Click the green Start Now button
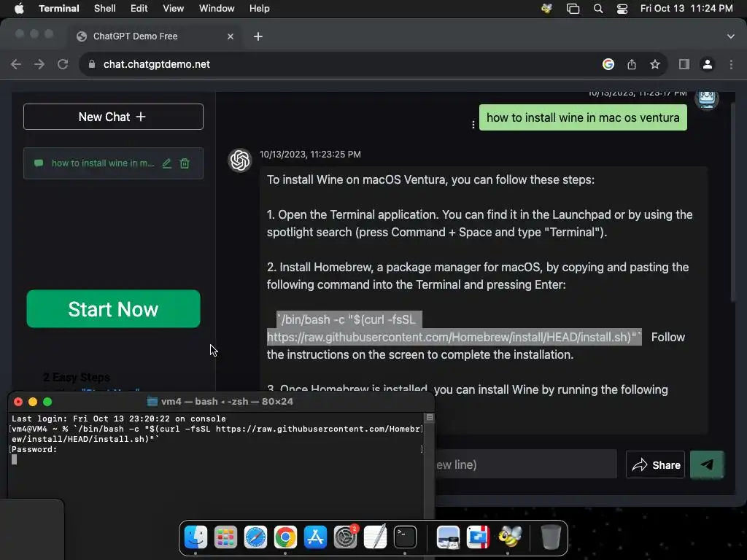Screen dimensions: 747x560 tap(113, 309)
